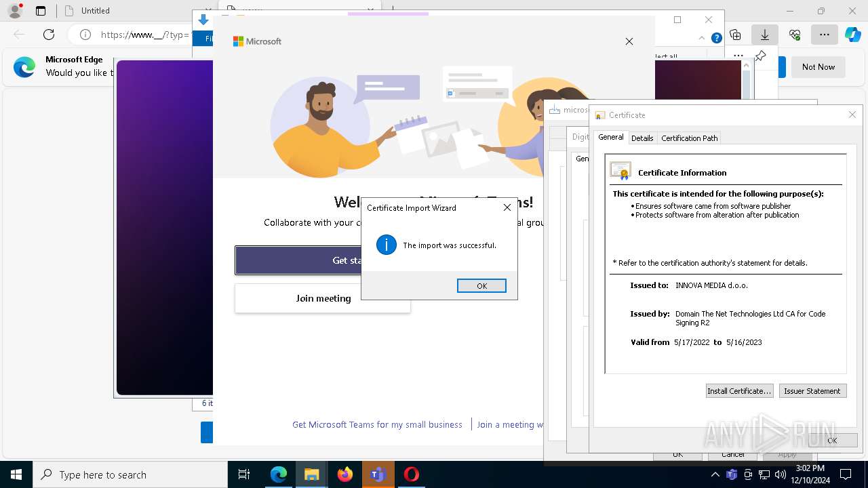Click the network icon in system tray

[x=764, y=474]
